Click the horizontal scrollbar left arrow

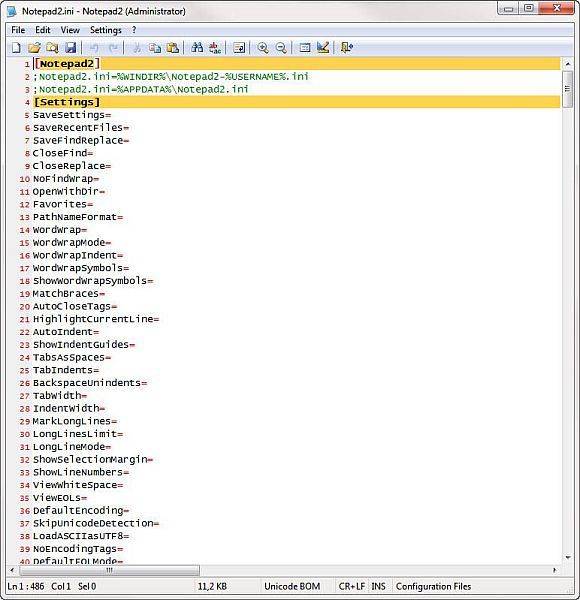tap(12, 570)
